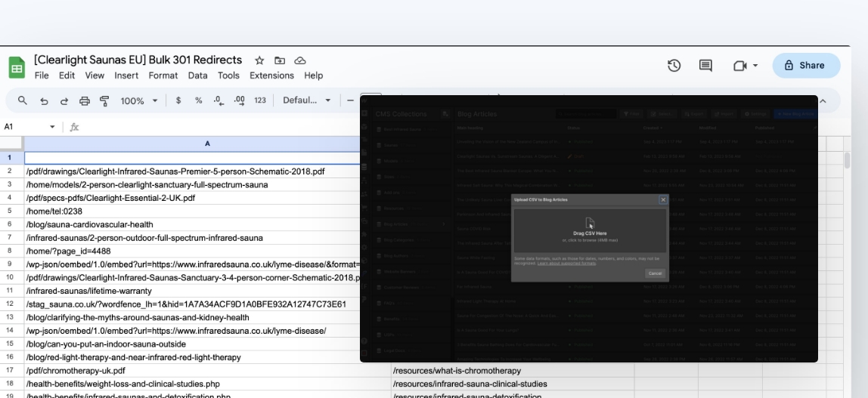Image resolution: width=868 pixels, height=398 pixels.
Task: Open the File menu
Action: tap(42, 76)
